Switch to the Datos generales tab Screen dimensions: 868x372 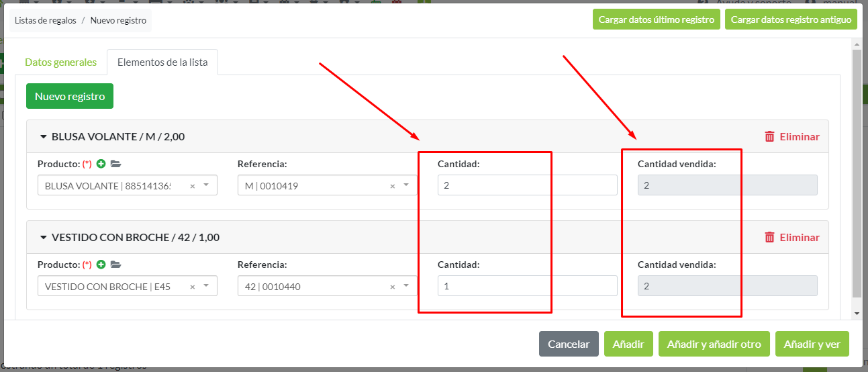point(60,62)
